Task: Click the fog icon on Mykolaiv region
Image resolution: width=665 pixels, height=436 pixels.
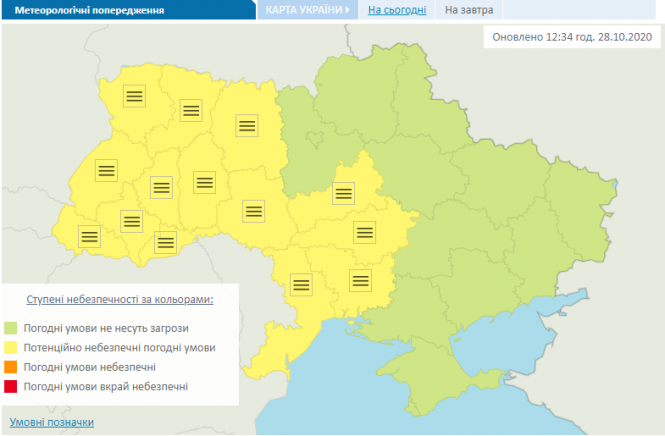Action: [359, 279]
